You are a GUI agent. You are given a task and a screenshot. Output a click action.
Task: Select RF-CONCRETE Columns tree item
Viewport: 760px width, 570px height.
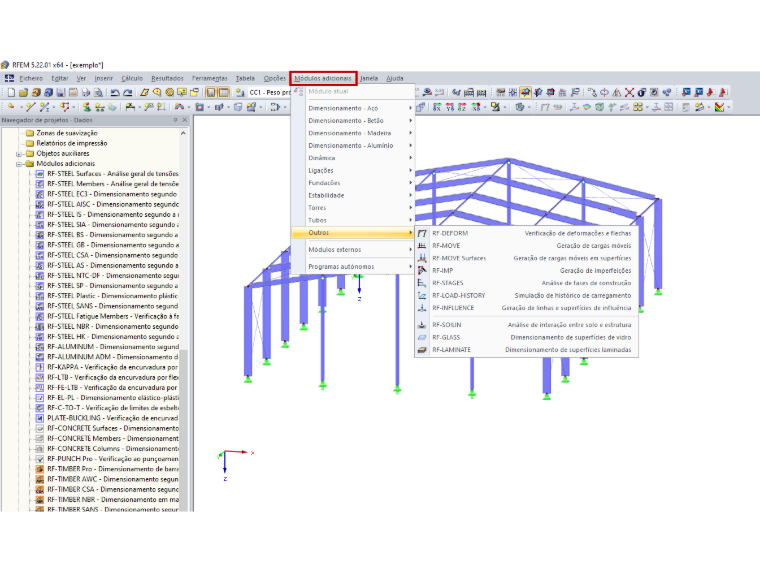coord(112,448)
